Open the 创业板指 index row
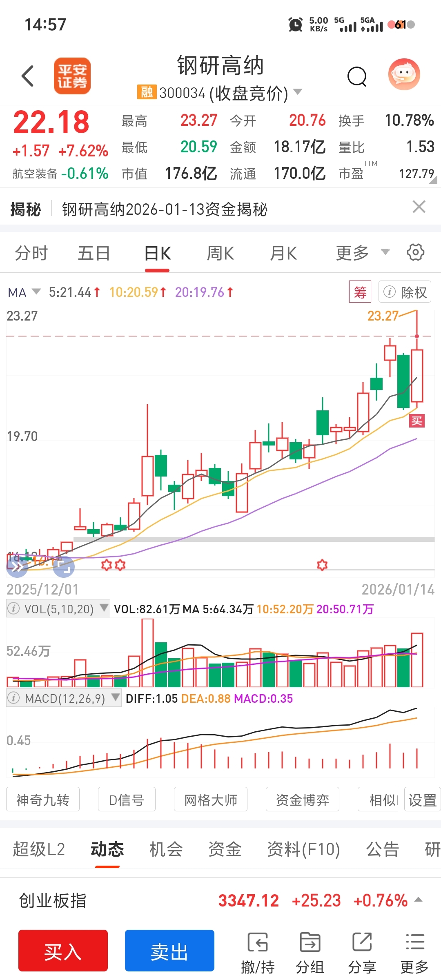Screen dimensions: 441x980 click(x=220, y=900)
